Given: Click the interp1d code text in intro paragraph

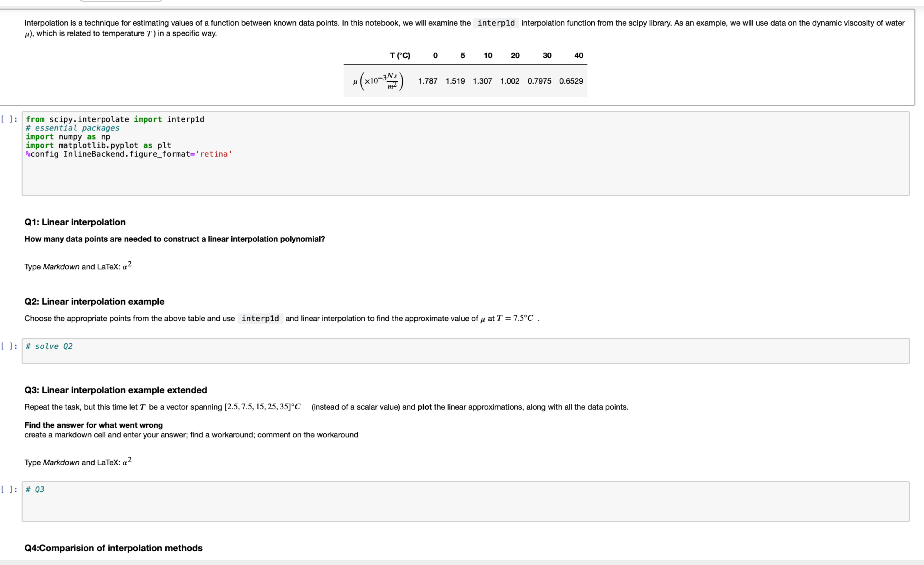Looking at the screenshot, I should 496,23.
